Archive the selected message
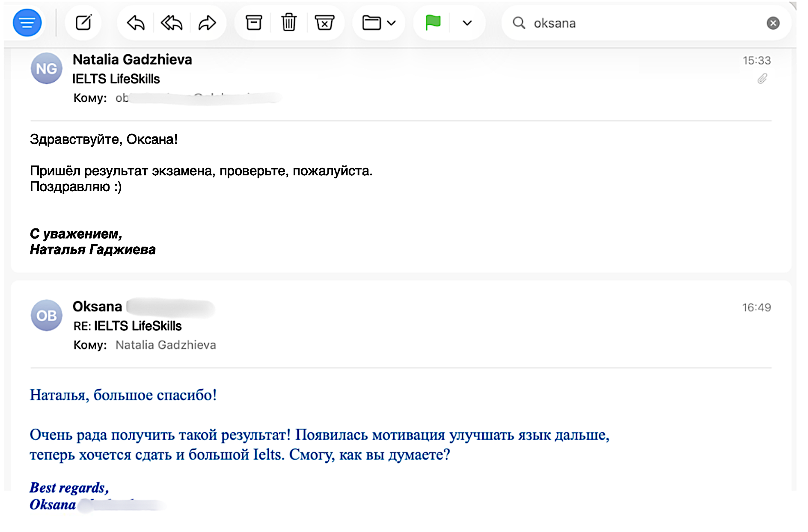Image resolution: width=808 pixels, height=532 pixels. [254, 23]
